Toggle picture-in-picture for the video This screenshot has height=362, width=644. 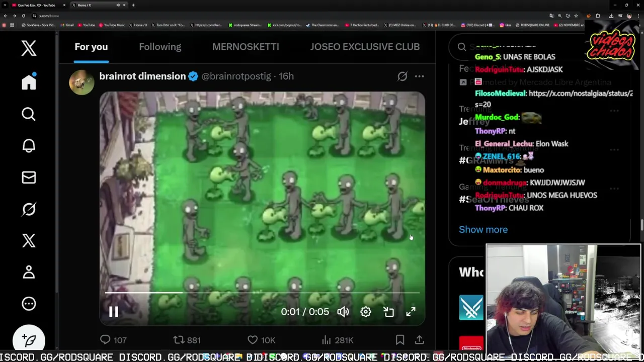click(x=388, y=312)
